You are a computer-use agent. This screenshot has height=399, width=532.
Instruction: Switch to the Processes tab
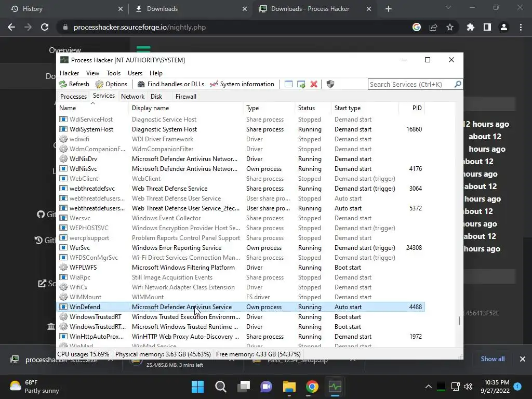73,97
